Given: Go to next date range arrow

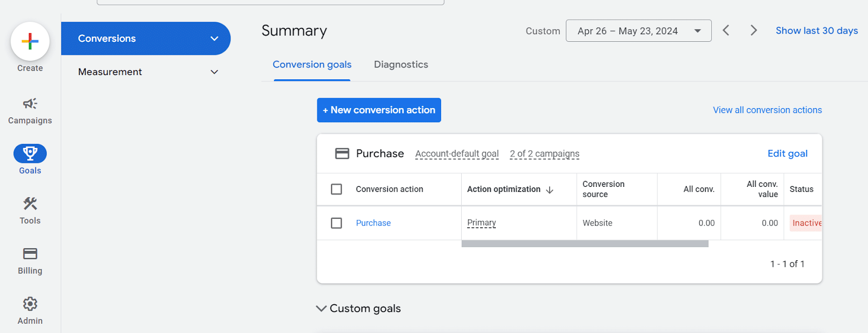Looking at the screenshot, I should click(x=754, y=30).
